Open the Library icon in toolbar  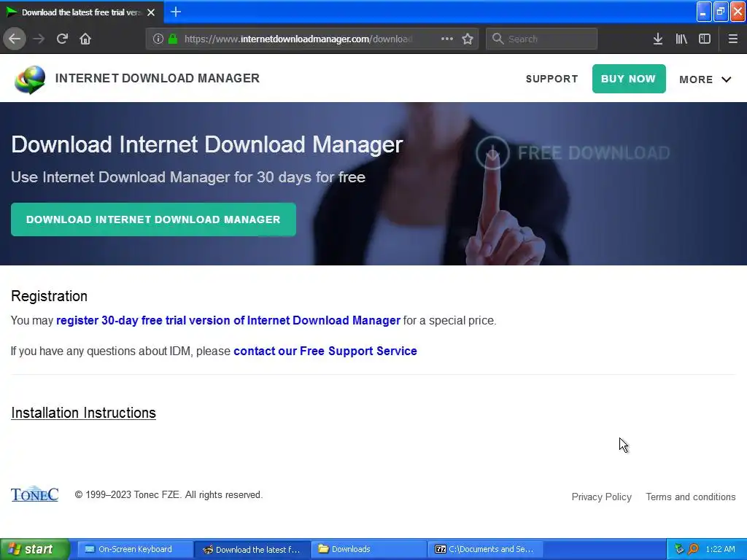681,39
